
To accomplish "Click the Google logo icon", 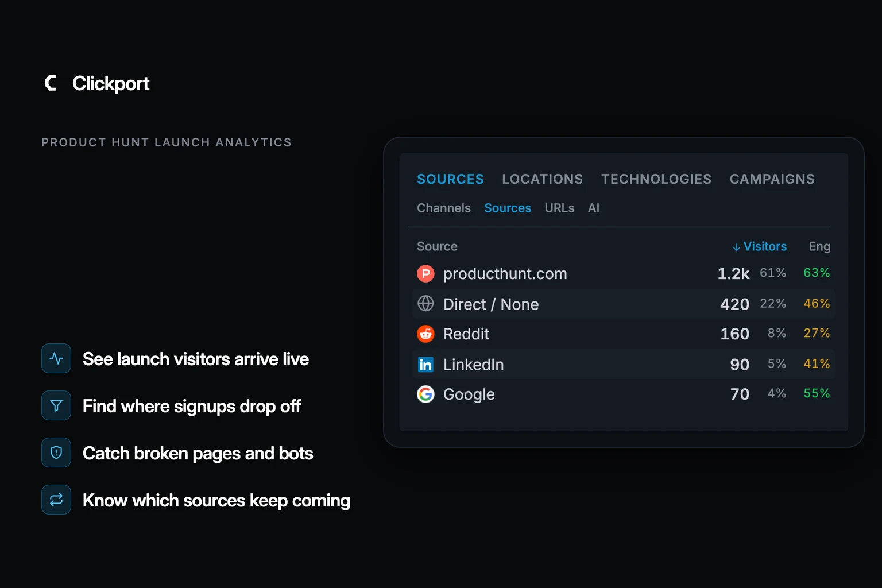I will coord(425,394).
